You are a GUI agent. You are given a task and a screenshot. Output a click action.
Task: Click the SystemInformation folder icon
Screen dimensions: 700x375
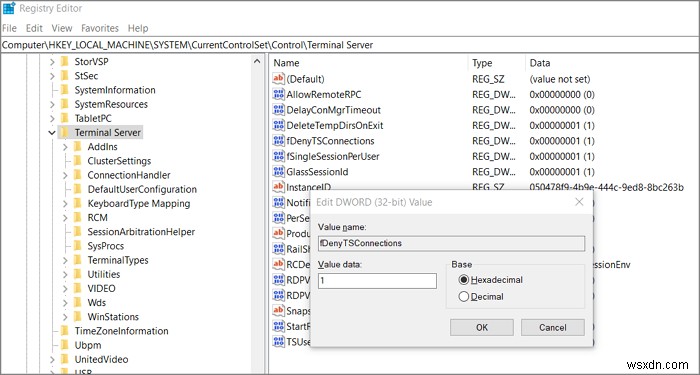point(65,90)
